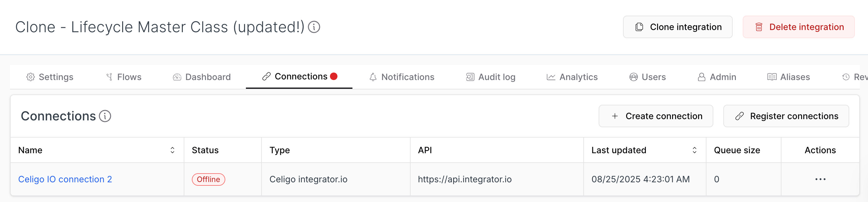Image resolution: width=868 pixels, height=202 pixels.
Task: Switch to the Flows tab
Action: pyautogui.click(x=123, y=77)
